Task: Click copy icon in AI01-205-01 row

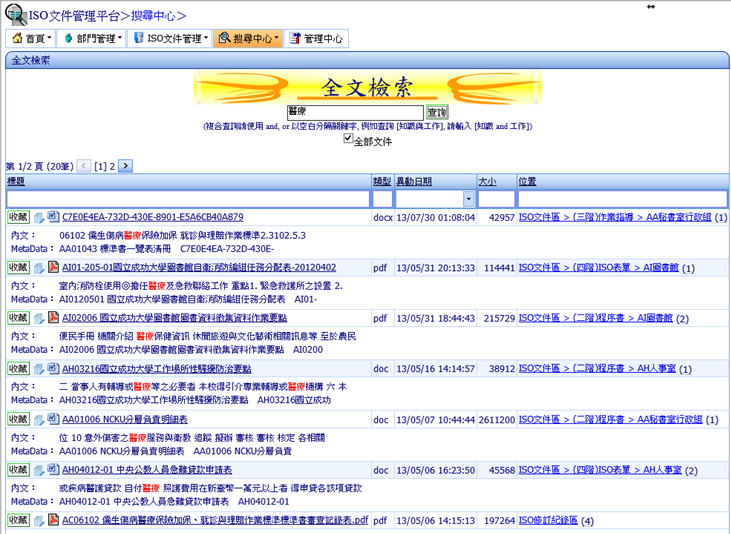Action: 39,268
